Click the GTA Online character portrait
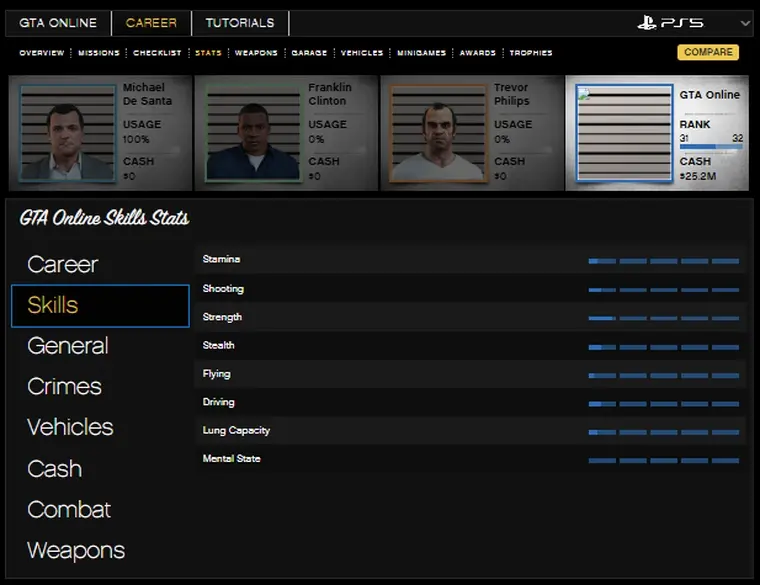760x585 pixels. [x=624, y=133]
